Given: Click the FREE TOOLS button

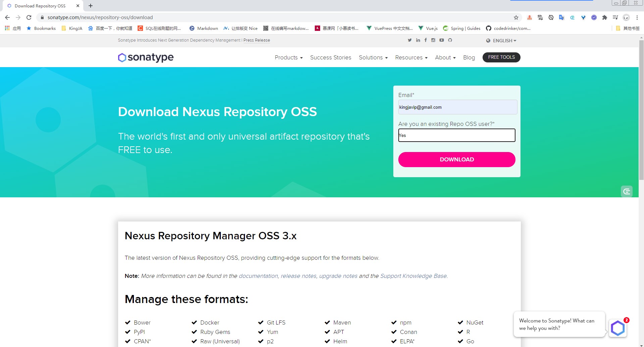Looking at the screenshot, I should (x=501, y=57).
